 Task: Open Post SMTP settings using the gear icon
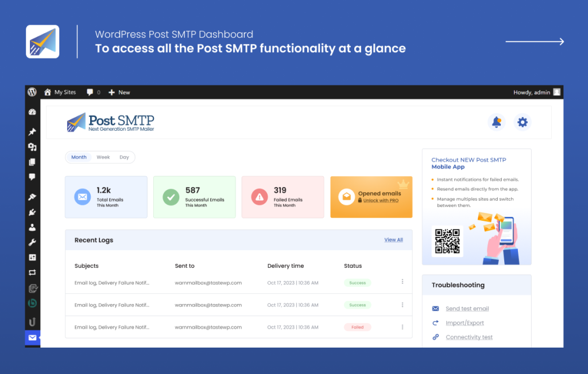tap(522, 122)
